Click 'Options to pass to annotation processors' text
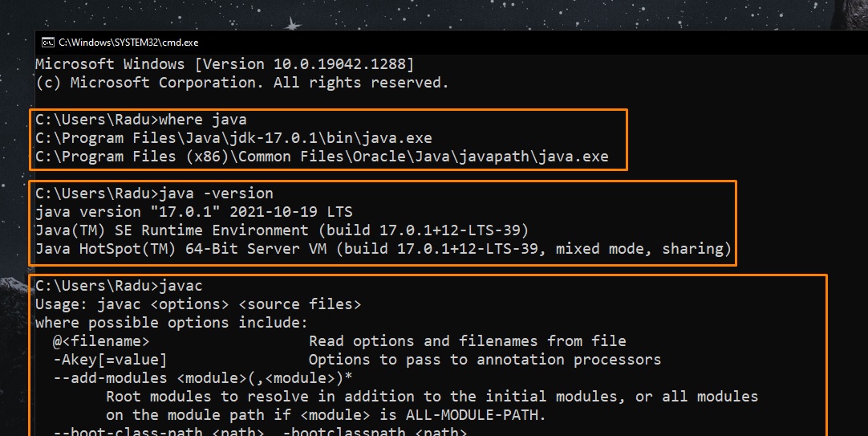This screenshot has height=436, width=868. coord(485,361)
